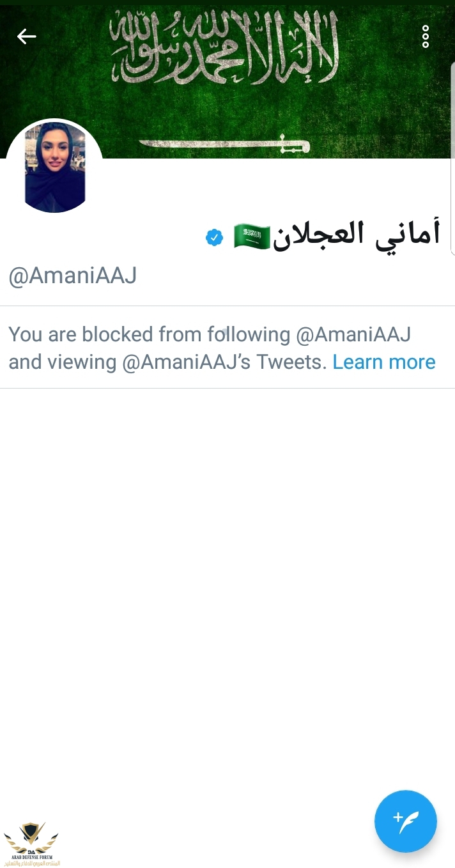This screenshot has height=868, width=455.
Task: Click the empty white area below the notice
Action: point(227,575)
